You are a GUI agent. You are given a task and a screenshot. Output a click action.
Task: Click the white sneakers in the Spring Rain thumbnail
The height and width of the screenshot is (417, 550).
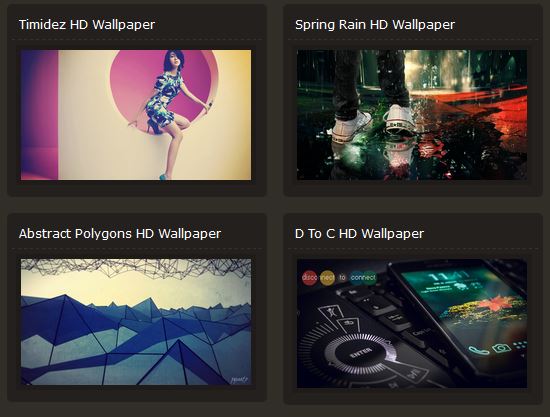pyautogui.click(x=372, y=125)
